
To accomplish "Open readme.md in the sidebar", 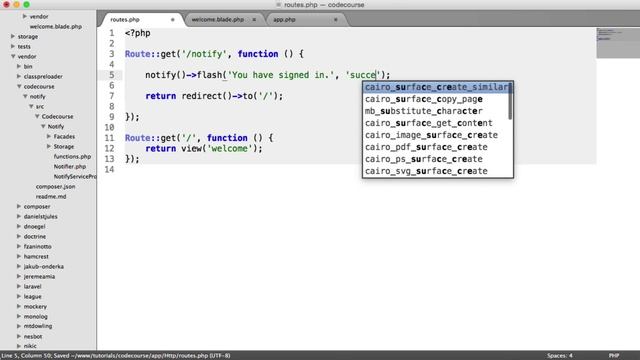I will [51, 196].
